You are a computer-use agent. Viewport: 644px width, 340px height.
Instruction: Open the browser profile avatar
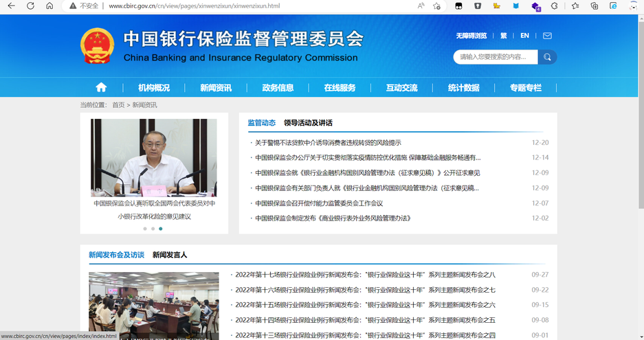pyautogui.click(x=633, y=5)
